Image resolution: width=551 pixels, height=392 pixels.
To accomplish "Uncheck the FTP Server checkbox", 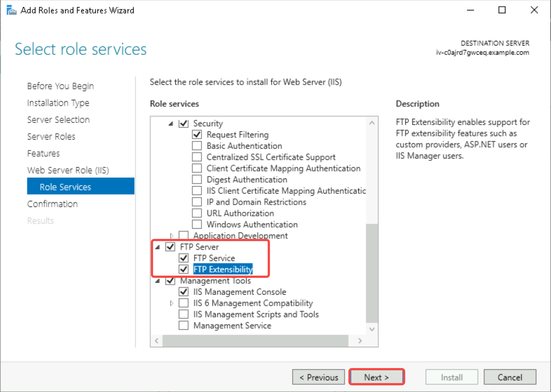I will [170, 247].
